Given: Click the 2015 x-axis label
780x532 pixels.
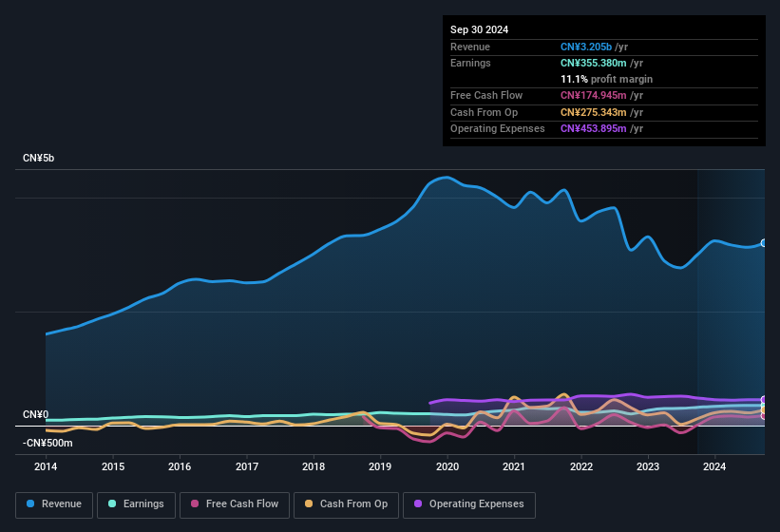Looking at the screenshot, I should [113, 466].
